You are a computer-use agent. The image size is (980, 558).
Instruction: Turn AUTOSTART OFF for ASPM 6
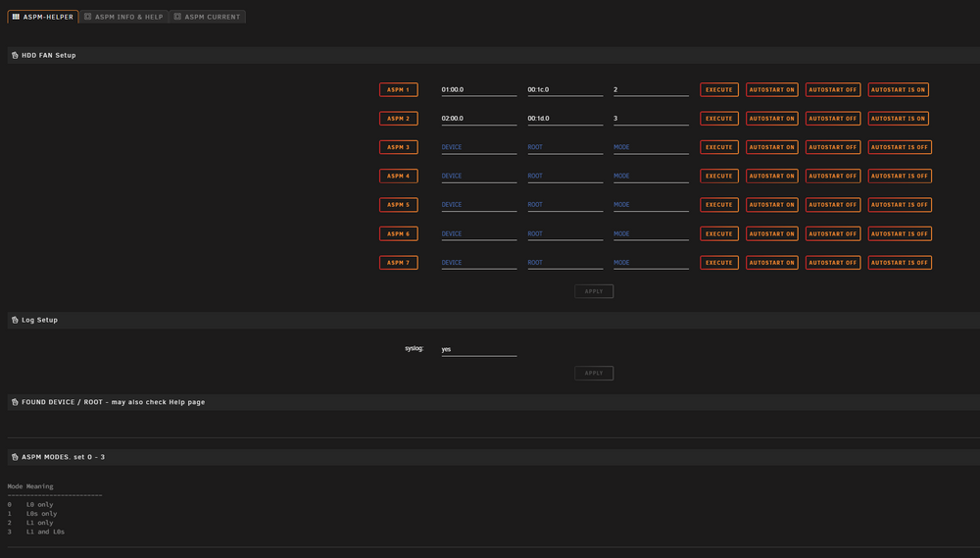pyautogui.click(x=832, y=233)
